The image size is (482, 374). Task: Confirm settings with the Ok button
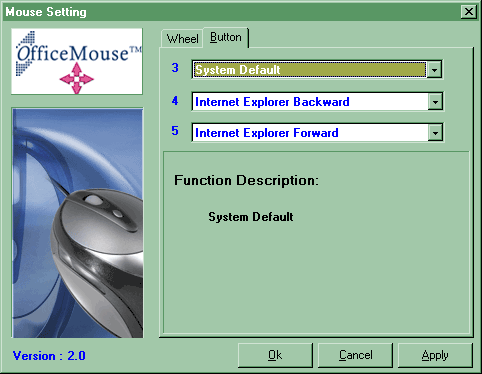coord(275,355)
